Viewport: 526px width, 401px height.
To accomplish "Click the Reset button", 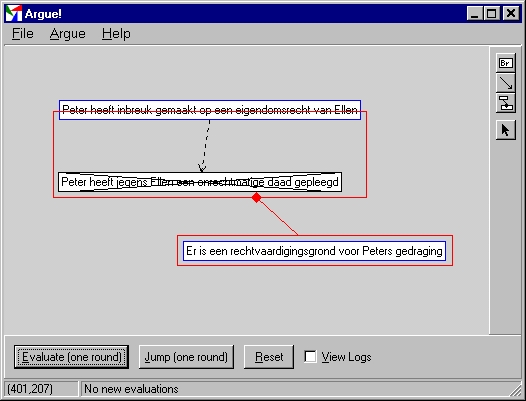I will pyautogui.click(x=269, y=357).
